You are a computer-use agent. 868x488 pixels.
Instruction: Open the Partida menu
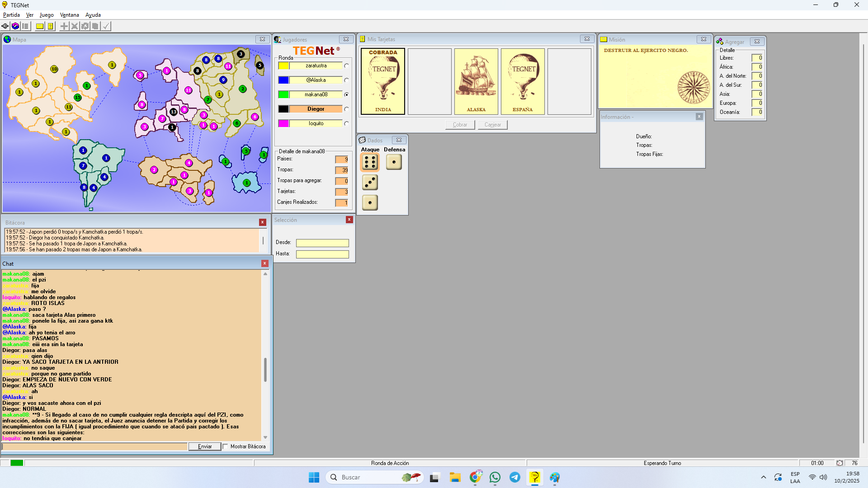pos(11,15)
